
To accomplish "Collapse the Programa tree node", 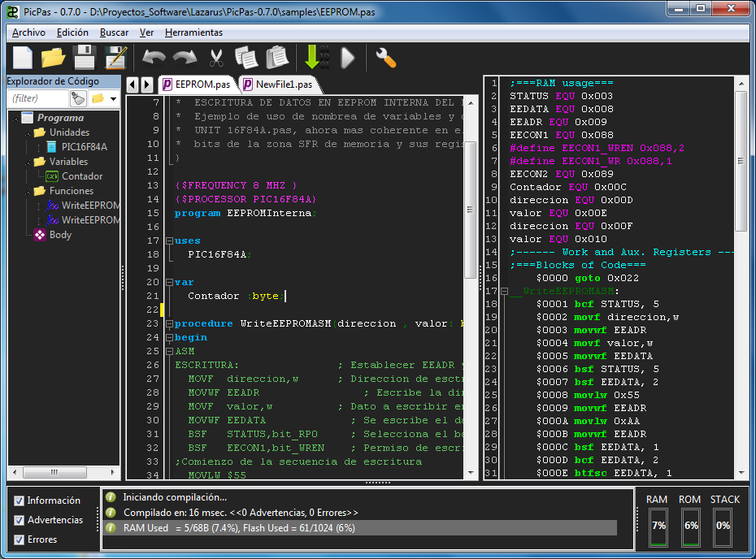I will click(x=16, y=119).
